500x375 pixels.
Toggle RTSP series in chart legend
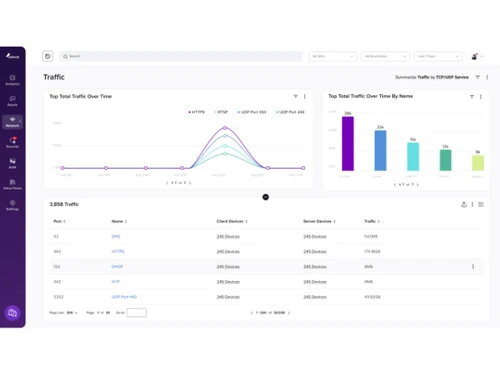click(x=221, y=112)
